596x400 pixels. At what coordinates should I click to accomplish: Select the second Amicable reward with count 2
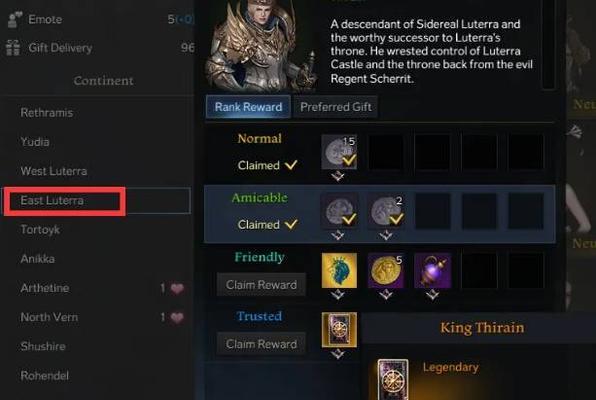point(386,211)
